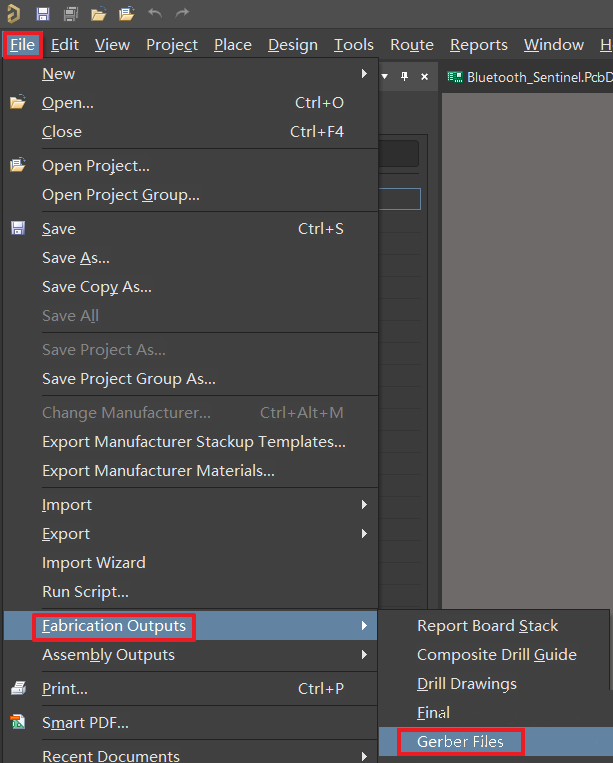The height and width of the screenshot is (763, 613).
Task: Select Gerber Files from Fabrication Outputs
Action: [460, 742]
